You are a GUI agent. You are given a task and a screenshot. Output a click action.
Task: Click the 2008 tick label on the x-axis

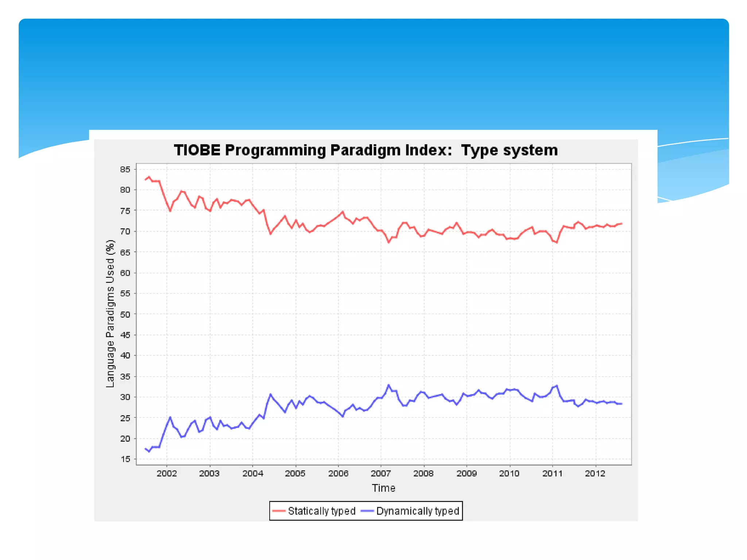click(423, 473)
